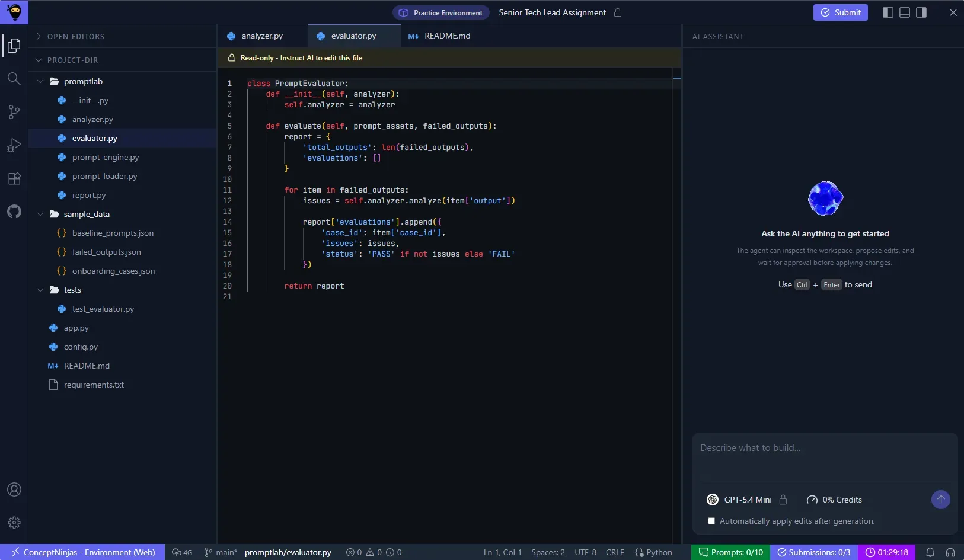
Task: Click the errors and warnings count in status bar
Action: pyautogui.click(x=374, y=552)
